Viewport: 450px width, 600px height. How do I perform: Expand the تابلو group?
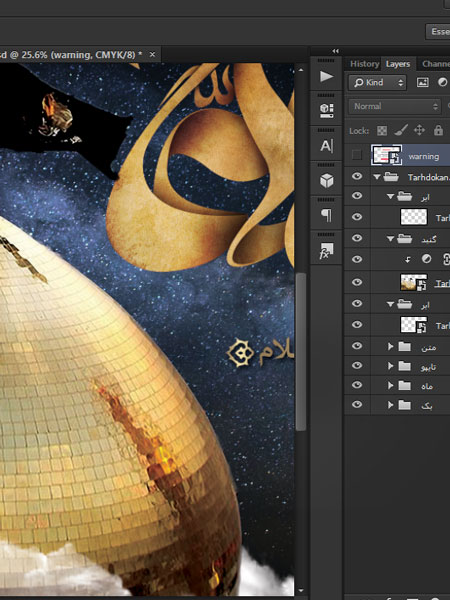click(x=390, y=366)
